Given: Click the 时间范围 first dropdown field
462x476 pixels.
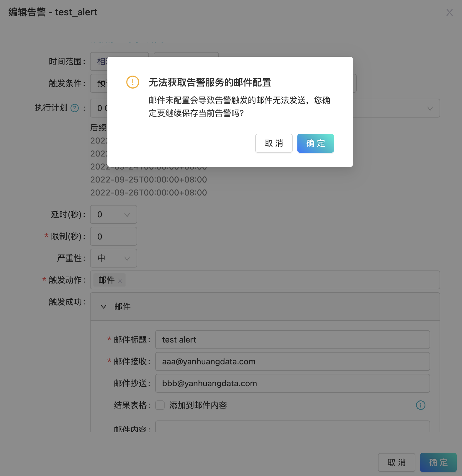Looking at the screenshot, I should pos(99,61).
